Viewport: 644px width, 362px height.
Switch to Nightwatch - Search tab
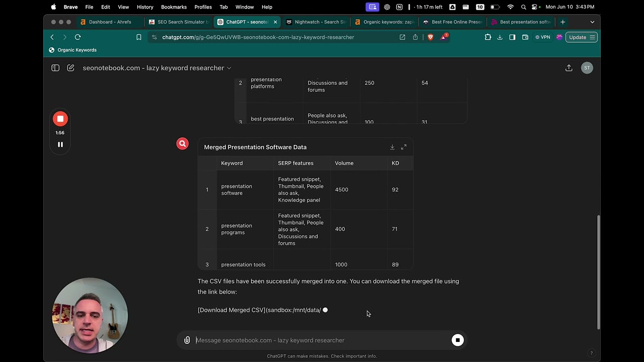coord(316,22)
